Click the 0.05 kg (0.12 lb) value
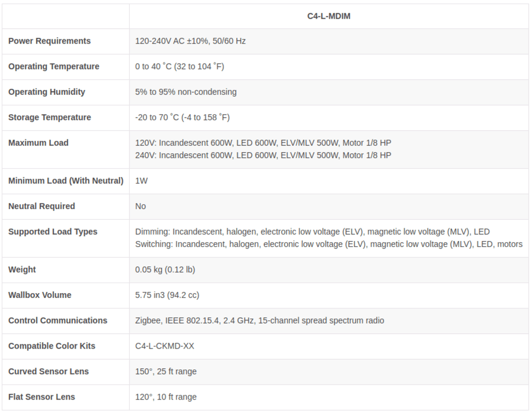 coord(165,270)
